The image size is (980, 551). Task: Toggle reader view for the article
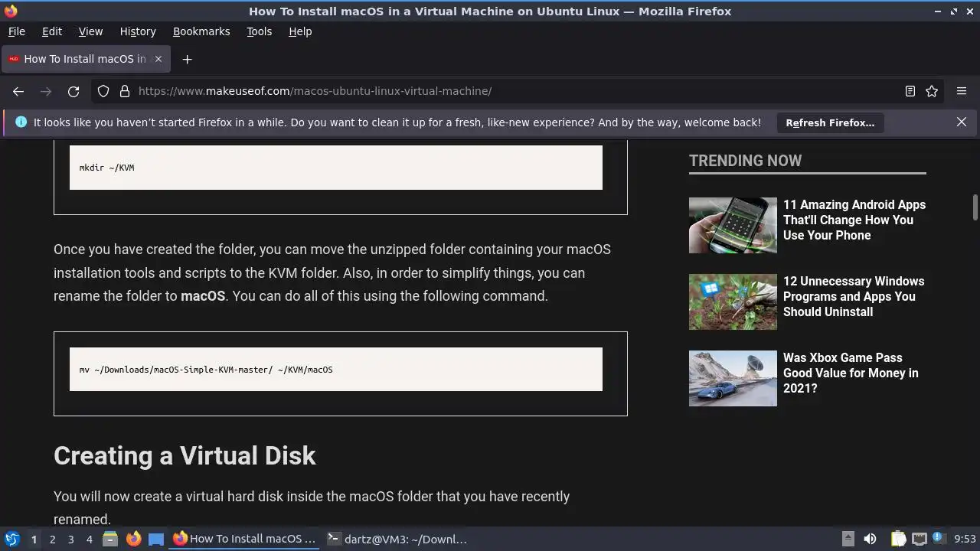[910, 91]
